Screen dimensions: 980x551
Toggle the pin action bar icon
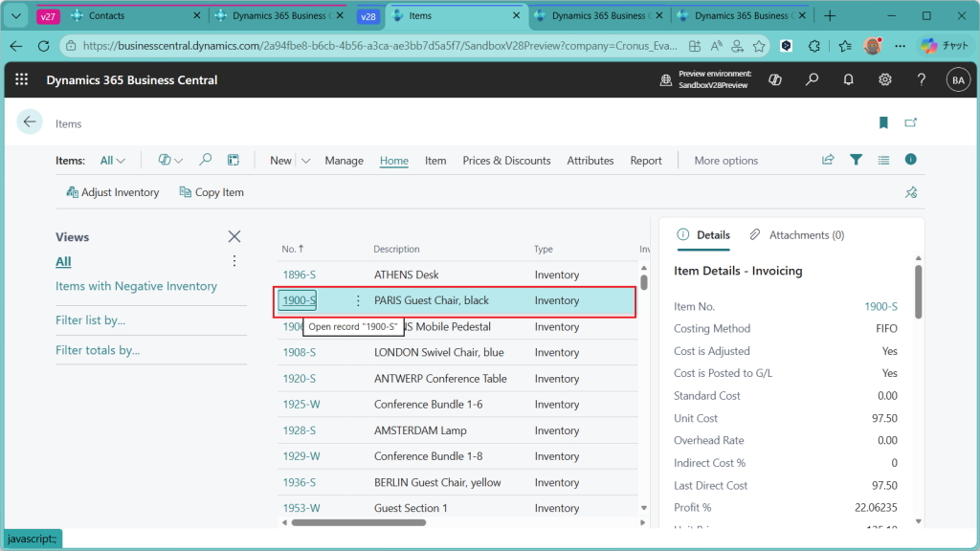coord(911,192)
